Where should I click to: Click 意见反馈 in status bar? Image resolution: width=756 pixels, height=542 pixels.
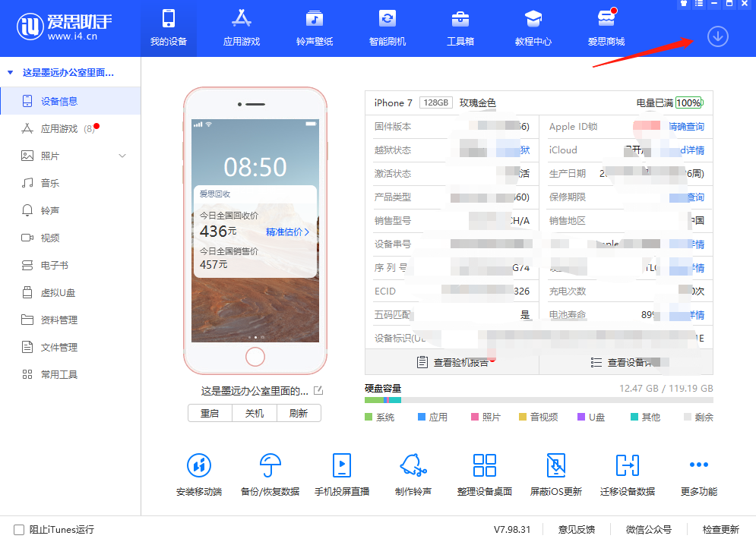(576, 529)
